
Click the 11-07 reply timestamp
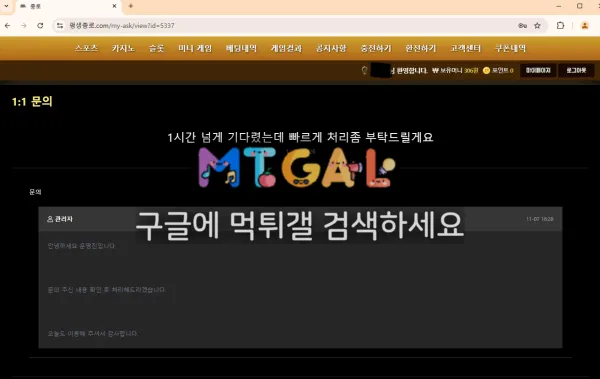[540, 219]
